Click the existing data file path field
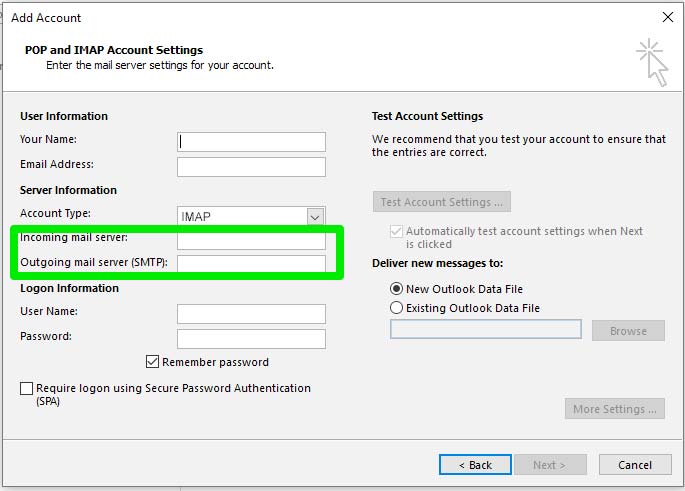 (x=486, y=329)
